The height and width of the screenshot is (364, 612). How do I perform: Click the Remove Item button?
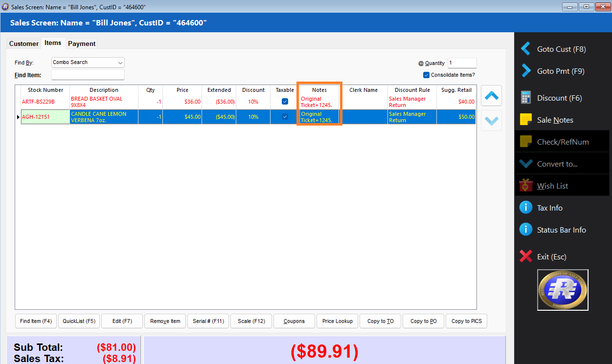click(165, 321)
